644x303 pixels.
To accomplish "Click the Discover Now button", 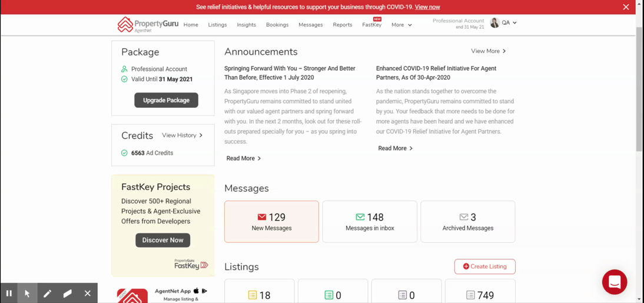I will click(x=162, y=240).
